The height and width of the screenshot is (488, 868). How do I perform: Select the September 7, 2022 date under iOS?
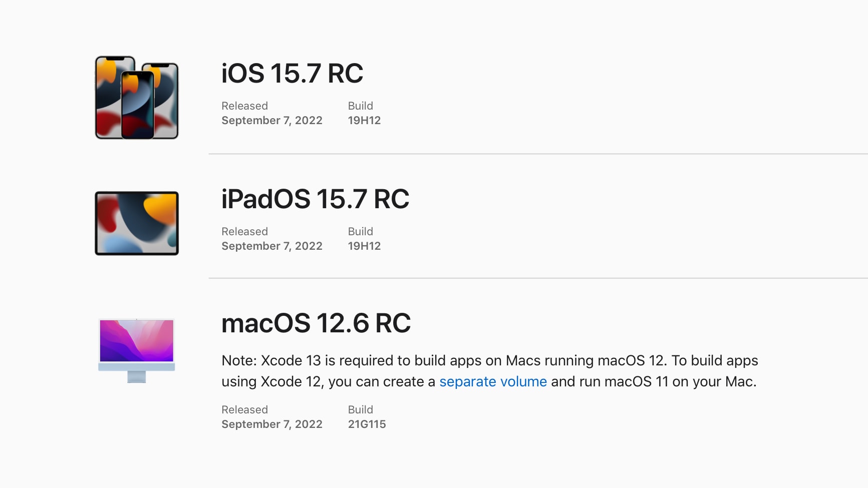click(x=272, y=120)
